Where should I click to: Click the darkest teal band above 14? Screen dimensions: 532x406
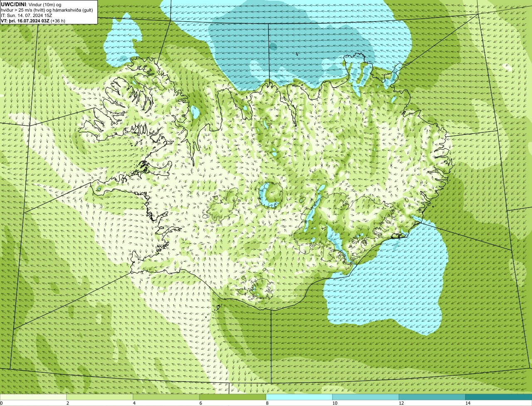pyautogui.click(x=499, y=397)
